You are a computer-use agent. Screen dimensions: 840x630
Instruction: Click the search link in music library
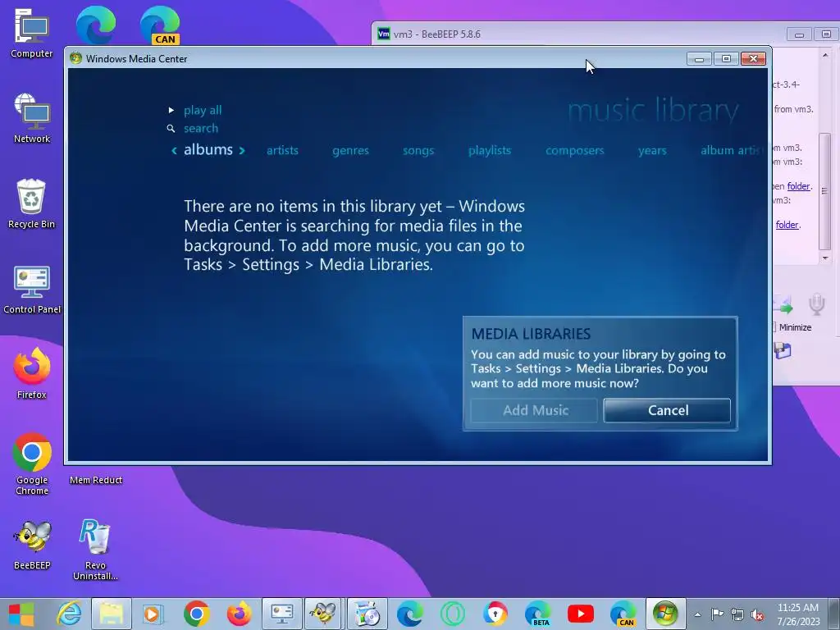pyautogui.click(x=201, y=129)
